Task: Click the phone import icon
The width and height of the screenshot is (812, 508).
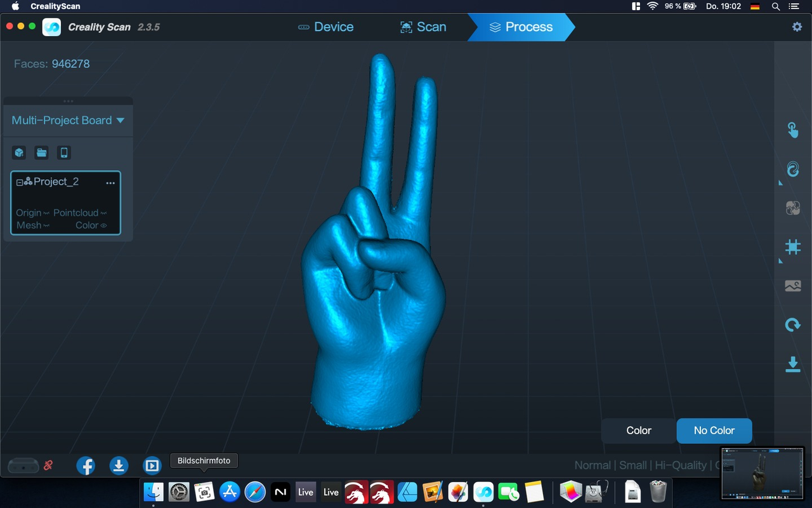Action: (63, 152)
